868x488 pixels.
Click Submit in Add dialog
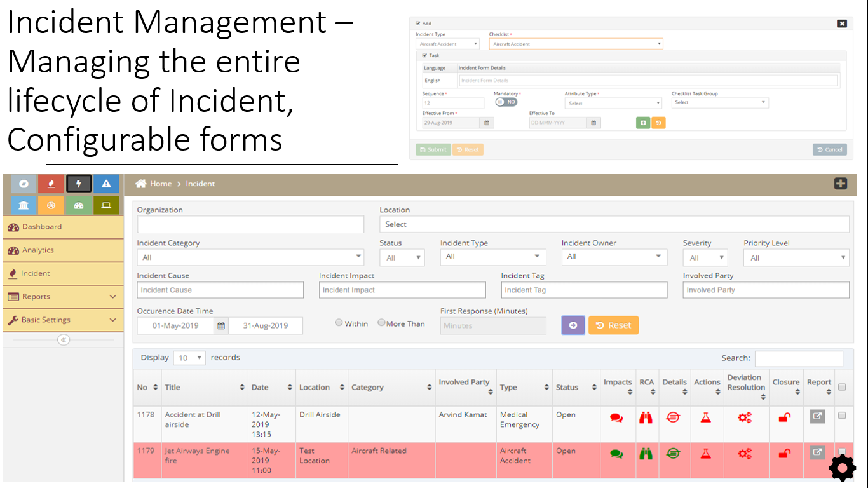tap(433, 150)
